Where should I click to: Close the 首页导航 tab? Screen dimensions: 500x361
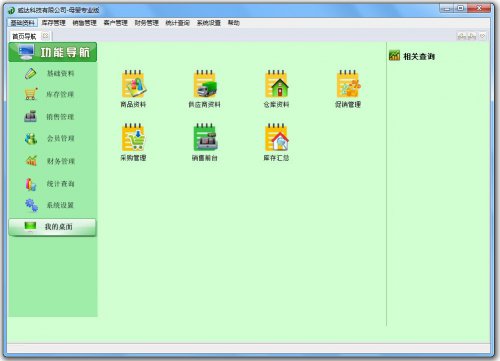pos(45,35)
